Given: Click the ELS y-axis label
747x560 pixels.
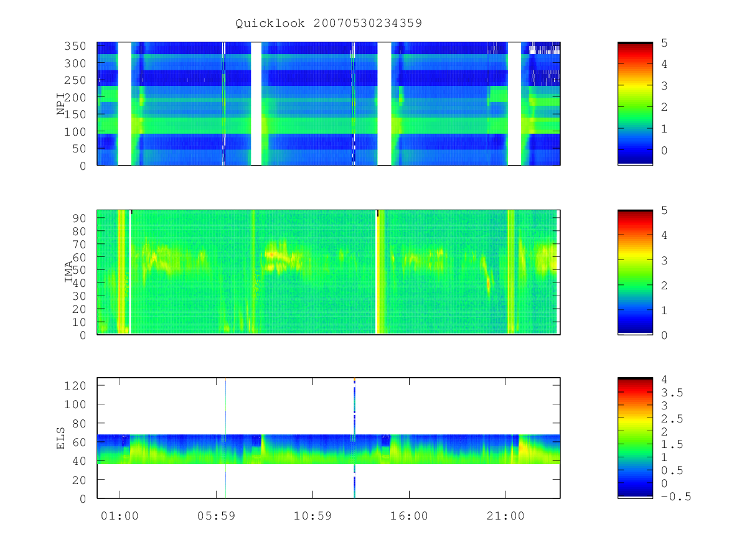Looking at the screenshot, I should coord(62,437).
